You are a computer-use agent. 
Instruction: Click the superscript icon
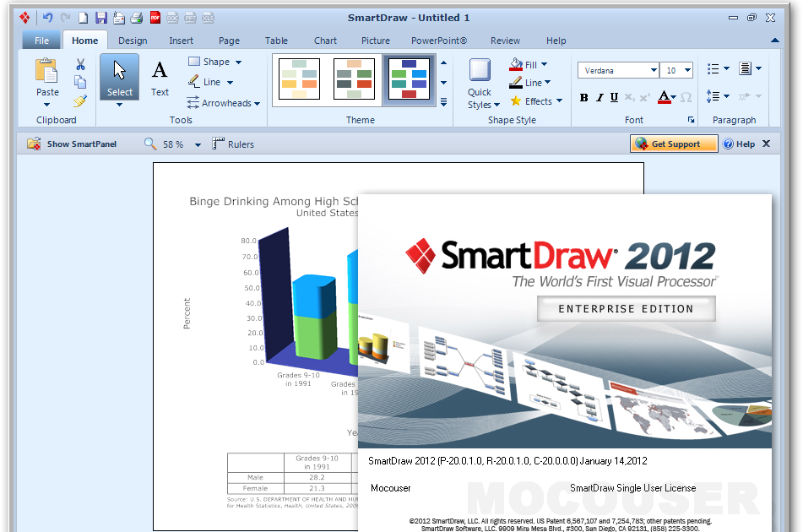[645, 97]
